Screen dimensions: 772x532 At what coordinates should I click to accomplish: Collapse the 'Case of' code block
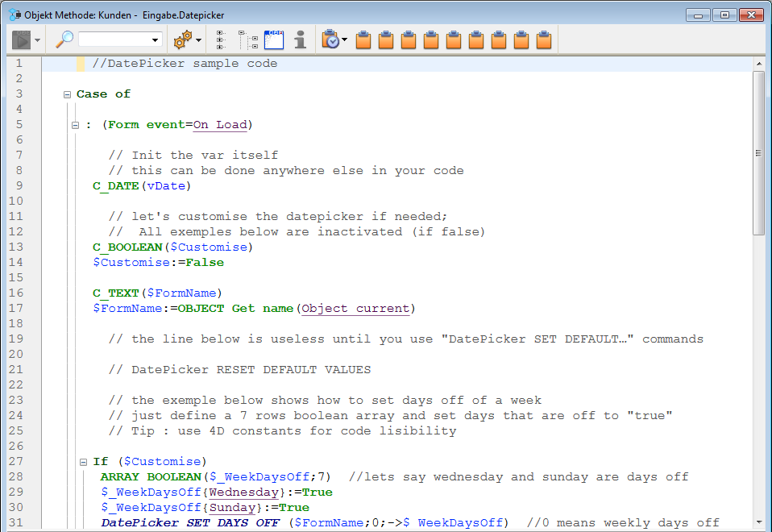coord(68,94)
